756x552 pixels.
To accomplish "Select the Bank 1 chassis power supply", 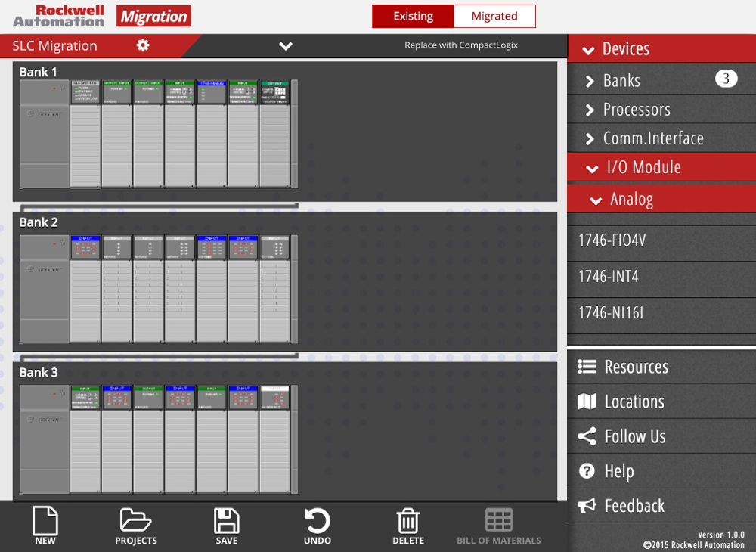I will (44, 134).
